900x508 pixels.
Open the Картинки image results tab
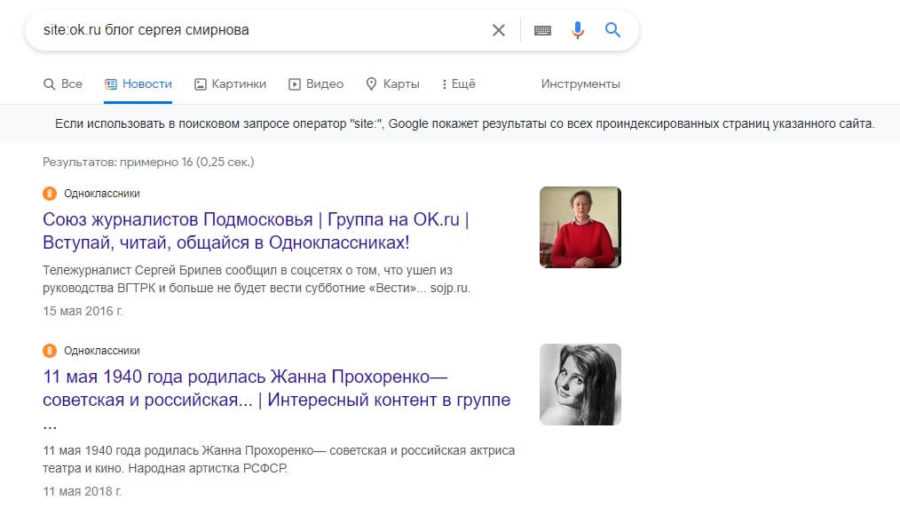(230, 84)
